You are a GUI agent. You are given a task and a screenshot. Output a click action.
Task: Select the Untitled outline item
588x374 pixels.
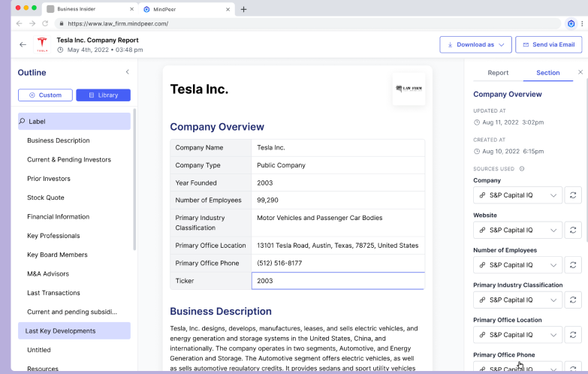(39, 350)
